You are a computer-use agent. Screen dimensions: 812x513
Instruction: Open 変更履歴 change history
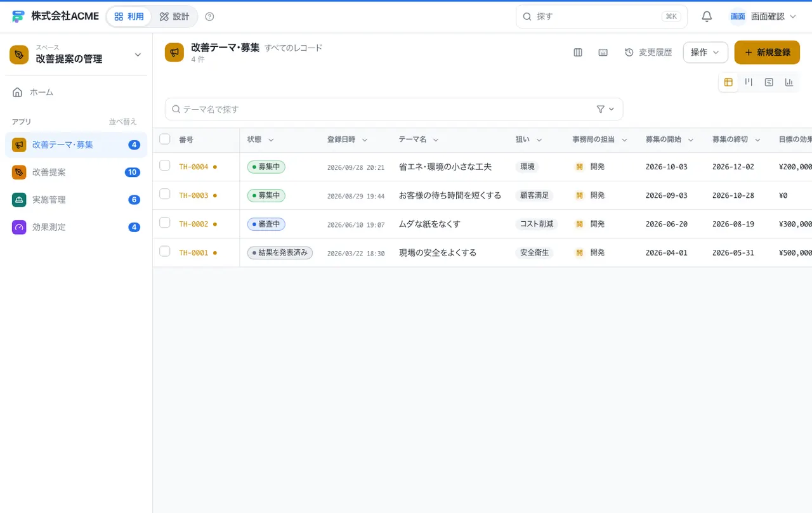(648, 53)
